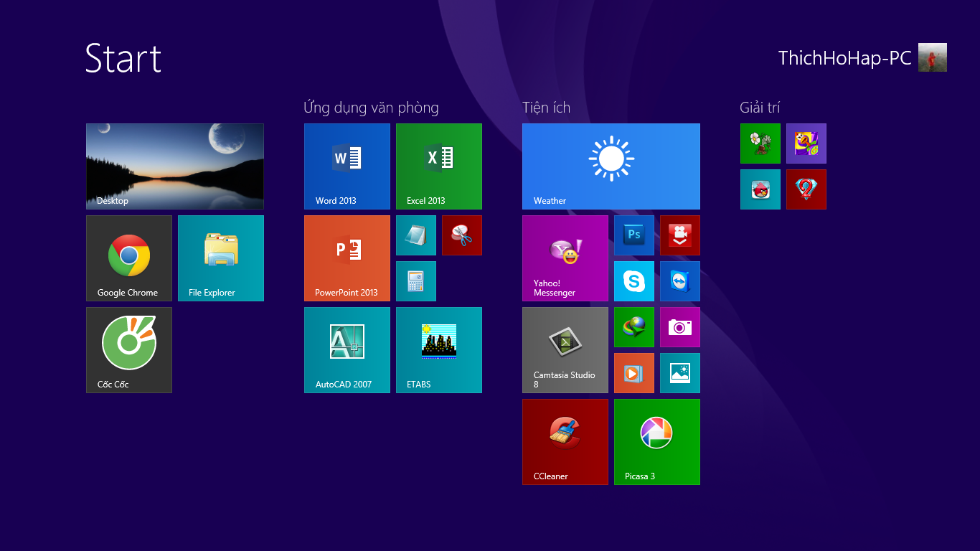980x551 pixels.
Task: Launch the PowerPoint 2013 tile
Action: click(347, 258)
